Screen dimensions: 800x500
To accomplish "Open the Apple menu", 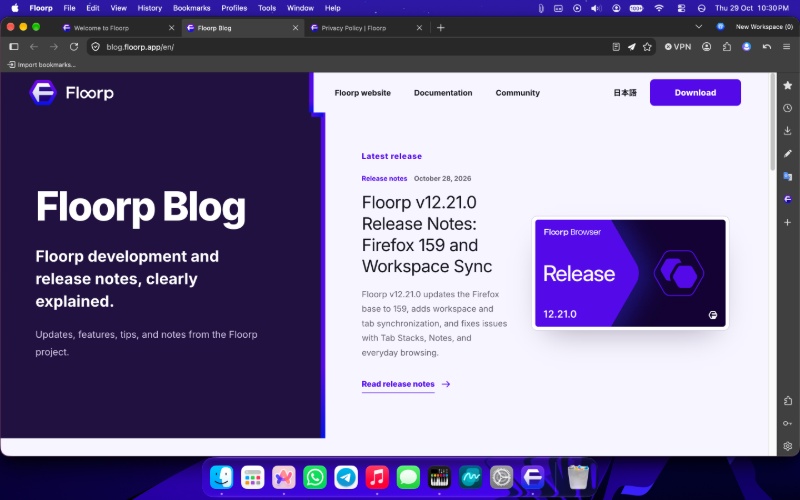I will click(15, 8).
